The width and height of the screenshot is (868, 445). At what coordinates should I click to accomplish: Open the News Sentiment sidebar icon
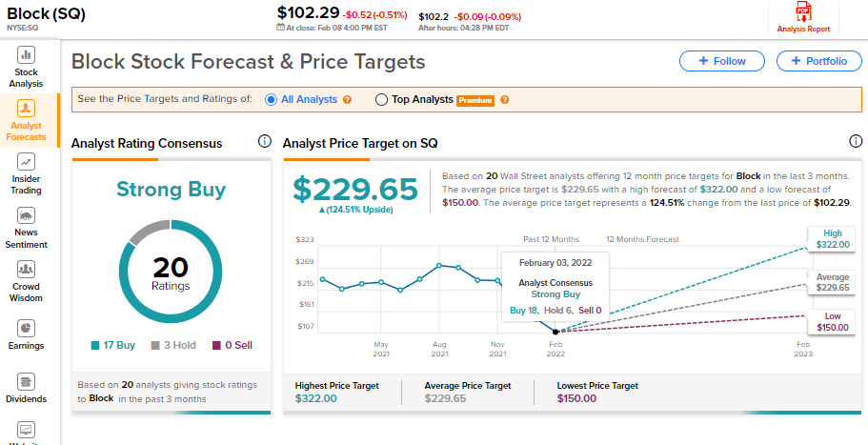pyautogui.click(x=27, y=215)
